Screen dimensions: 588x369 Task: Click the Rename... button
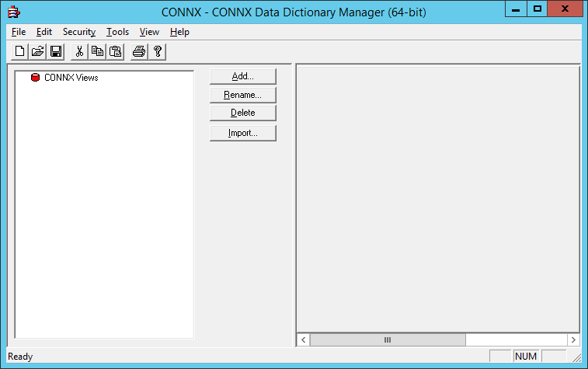click(x=243, y=95)
